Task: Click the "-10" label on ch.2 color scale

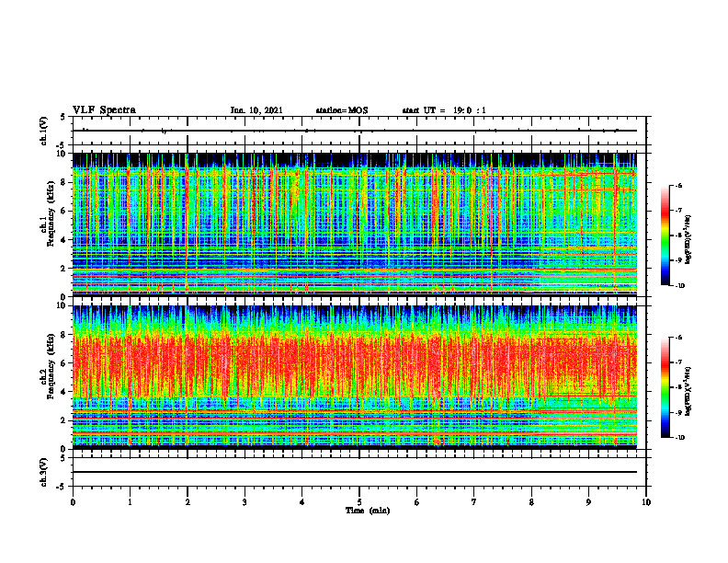Action: pos(679,438)
